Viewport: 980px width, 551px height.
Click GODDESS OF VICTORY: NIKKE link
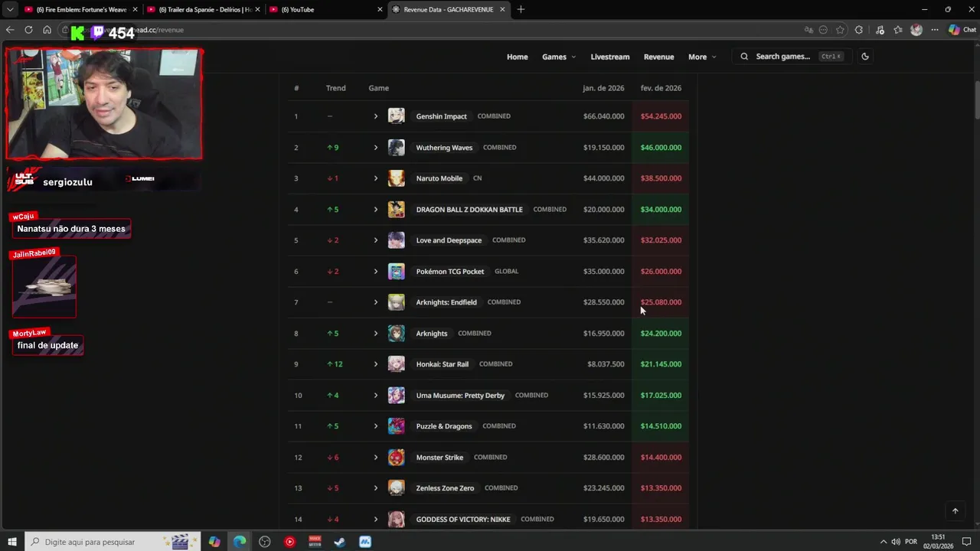point(463,520)
